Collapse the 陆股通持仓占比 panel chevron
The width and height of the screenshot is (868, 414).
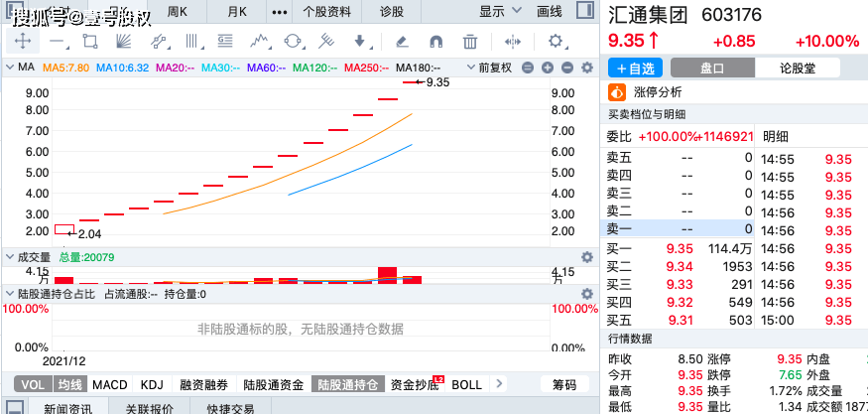(x=9, y=294)
